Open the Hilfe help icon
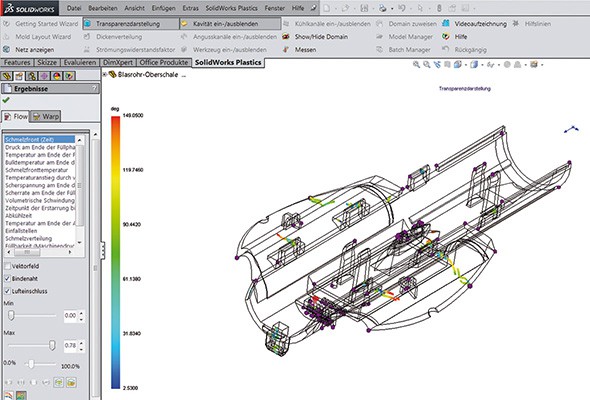 click(x=446, y=37)
